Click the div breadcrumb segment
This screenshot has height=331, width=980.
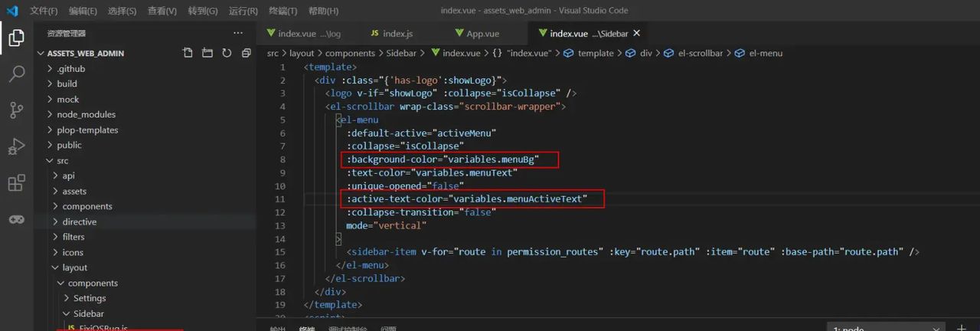(x=639, y=54)
